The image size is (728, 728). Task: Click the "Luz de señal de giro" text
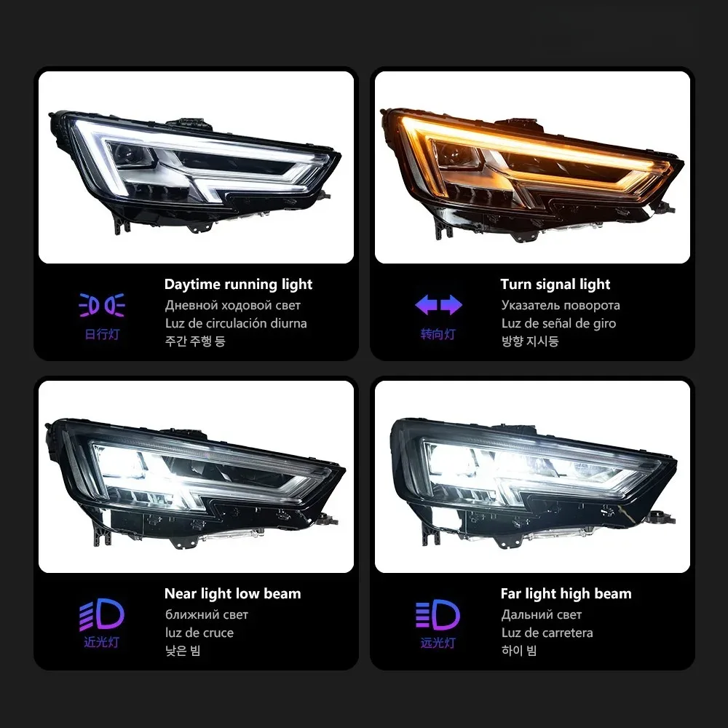(x=558, y=323)
